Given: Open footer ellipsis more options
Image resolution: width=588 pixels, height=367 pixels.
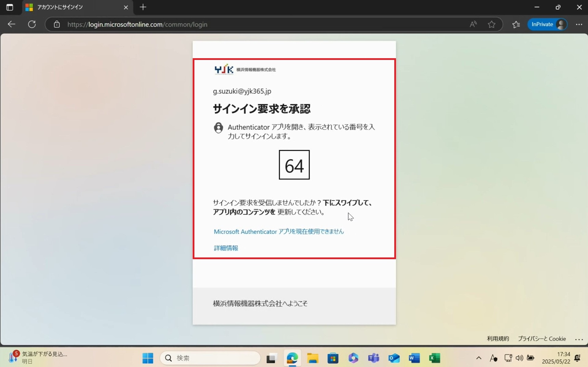Looking at the screenshot, I should 579,339.
